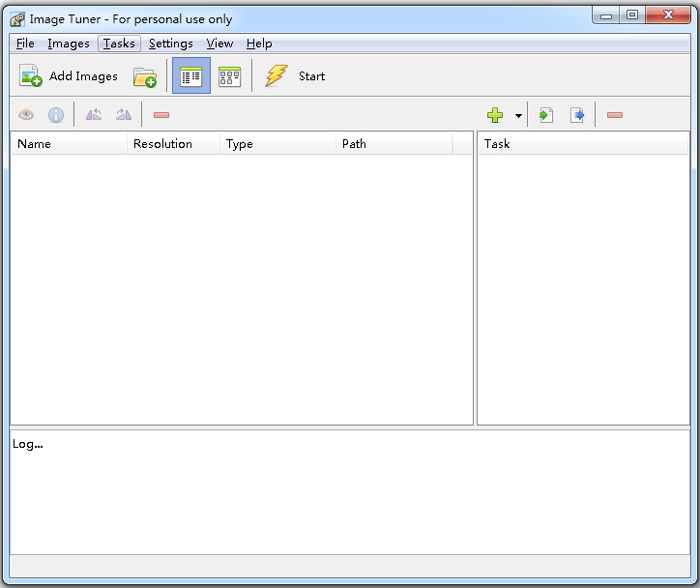Click the Add Folder icon
The height and width of the screenshot is (588, 700).
pyautogui.click(x=145, y=76)
